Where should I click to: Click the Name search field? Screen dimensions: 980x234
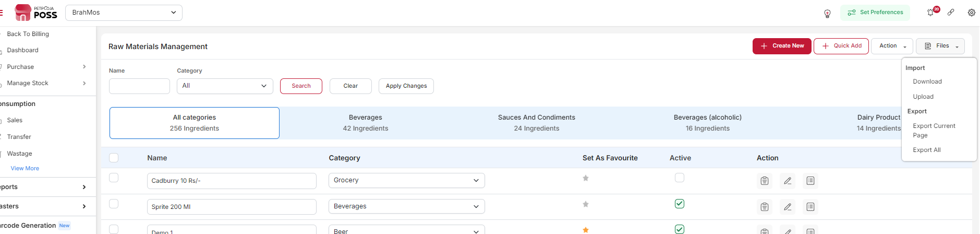tap(139, 86)
